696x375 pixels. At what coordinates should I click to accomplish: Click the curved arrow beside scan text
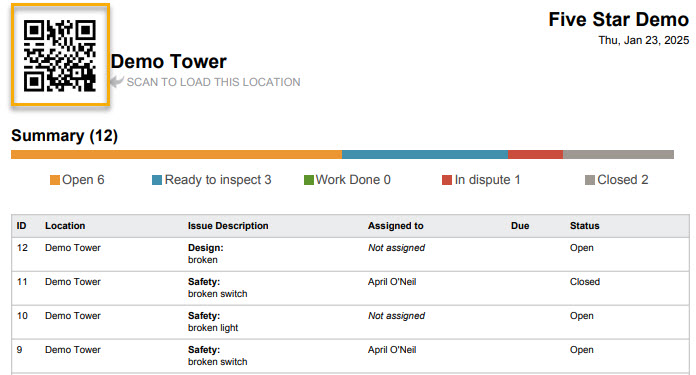click(117, 81)
